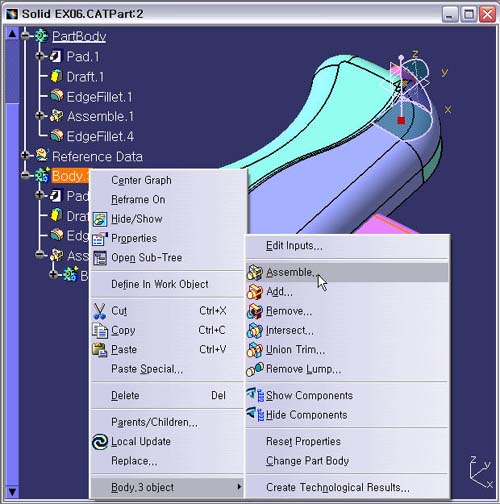Click the red square on the compass
The image size is (500, 504).
tap(401, 120)
